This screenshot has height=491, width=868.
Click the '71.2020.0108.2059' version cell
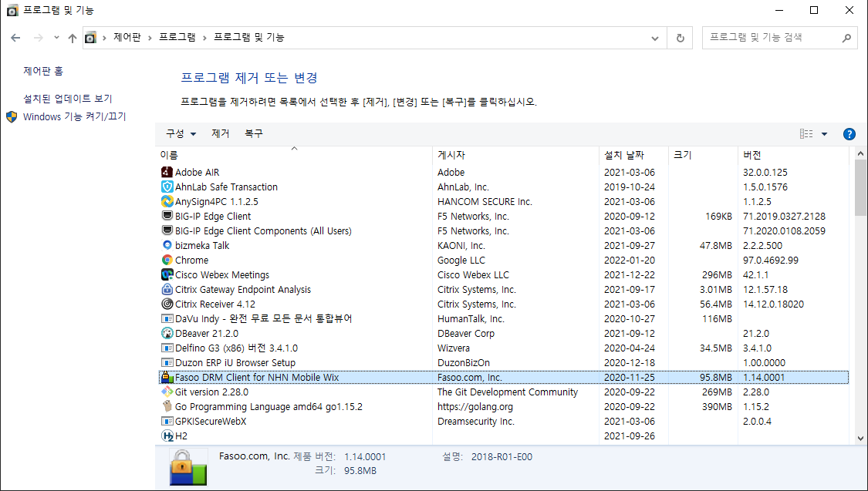784,230
